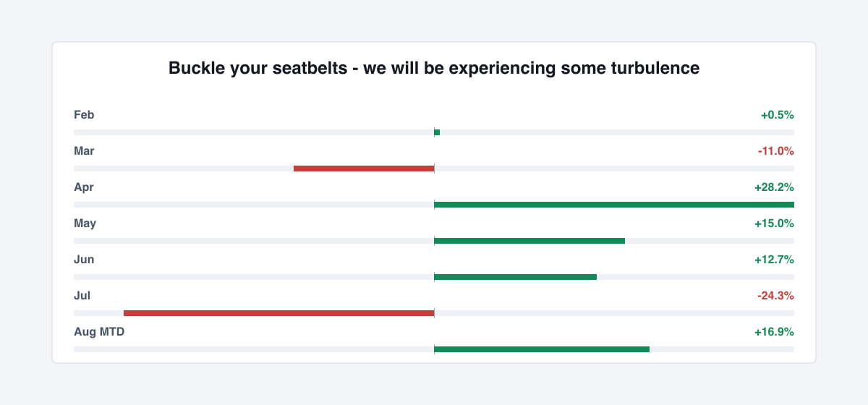Image resolution: width=868 pixels, height=405 pixels.
Task: Click the -11.0% value label
Action: [776, 150]
